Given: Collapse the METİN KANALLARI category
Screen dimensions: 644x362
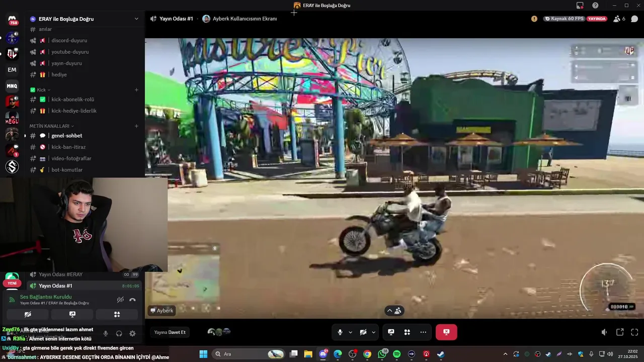Looking at the screenshot, I should click(52, 126).
